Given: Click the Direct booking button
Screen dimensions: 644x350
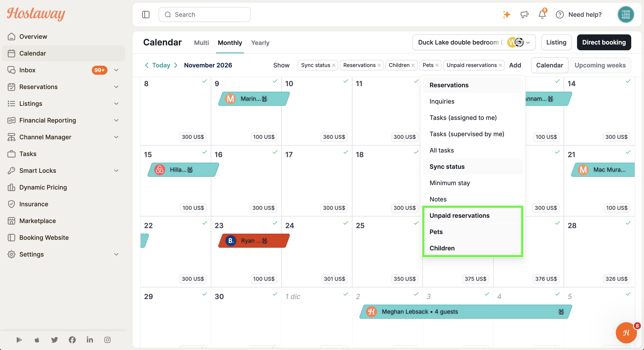Looking at the screenshot, I should point(604,42).
